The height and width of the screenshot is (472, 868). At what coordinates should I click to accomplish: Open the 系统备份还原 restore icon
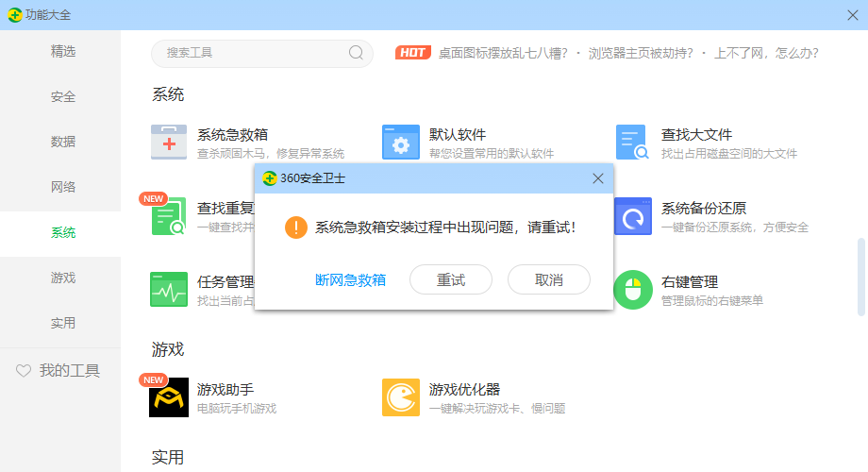point(633,216)
